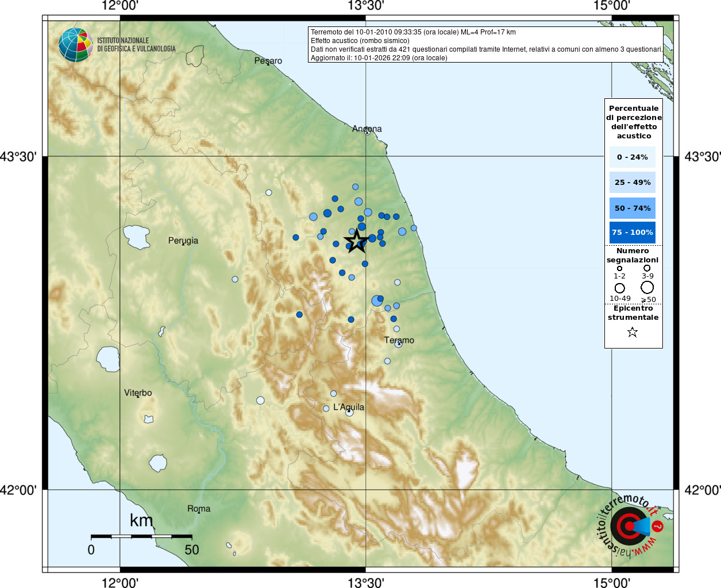Click the epicenter star on the map

click(356, 241)
